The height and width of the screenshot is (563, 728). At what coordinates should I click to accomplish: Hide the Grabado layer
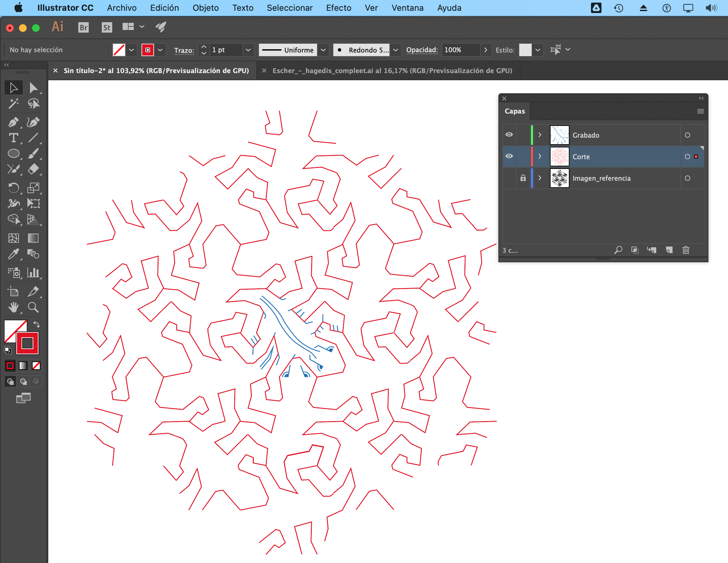point(509,135)
